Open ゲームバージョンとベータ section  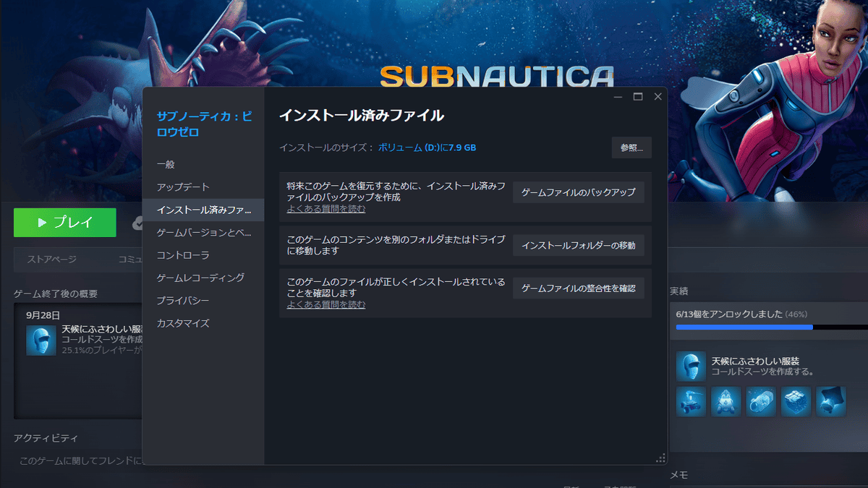[x=203, y=233]
